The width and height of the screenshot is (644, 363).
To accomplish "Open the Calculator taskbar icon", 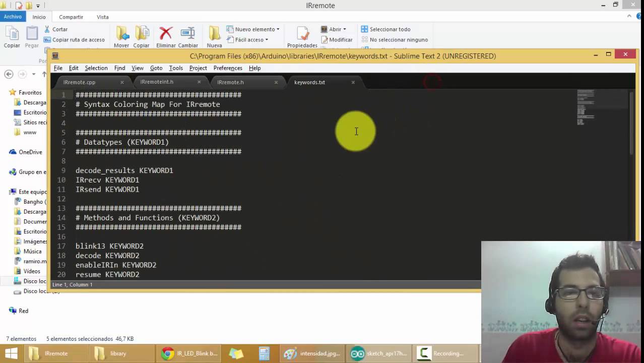I will pyautogui.click(x=265, y=353).
